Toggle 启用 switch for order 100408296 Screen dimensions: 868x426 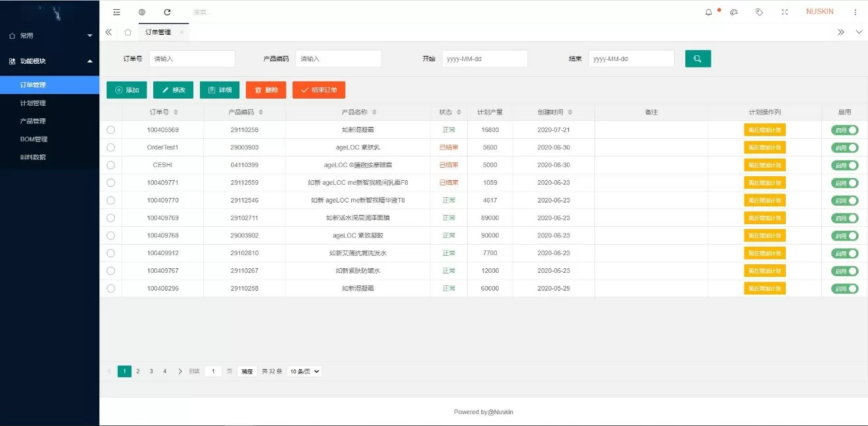[x=844, y=289]
